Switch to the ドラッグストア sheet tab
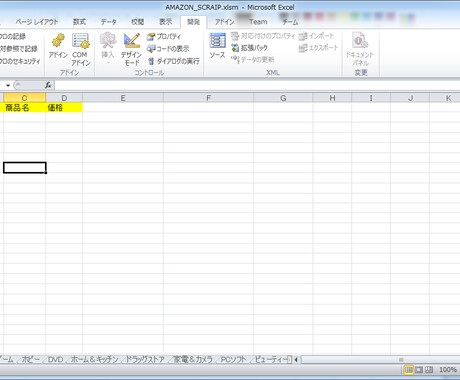This screenshot has height=380, width=460. (145, 360)
